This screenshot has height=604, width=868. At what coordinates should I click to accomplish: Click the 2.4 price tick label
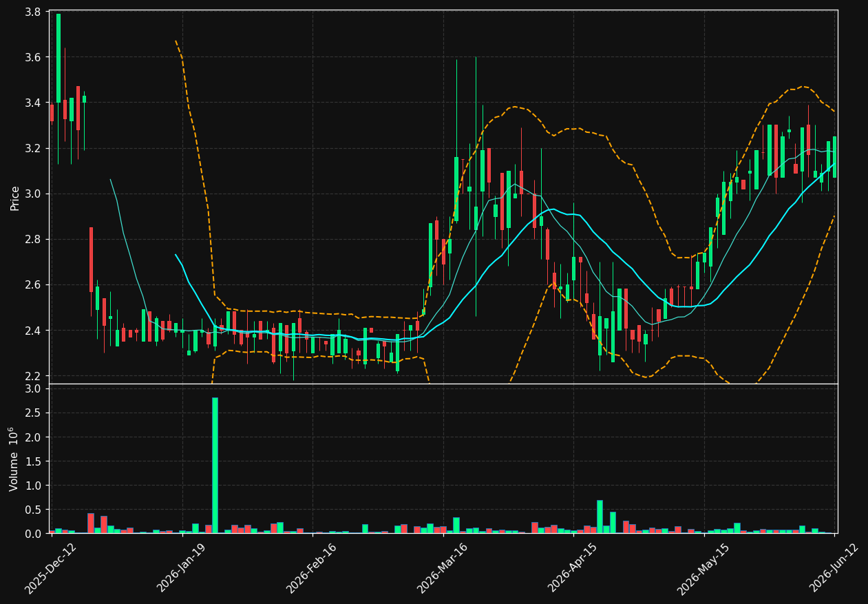(34, 331)
